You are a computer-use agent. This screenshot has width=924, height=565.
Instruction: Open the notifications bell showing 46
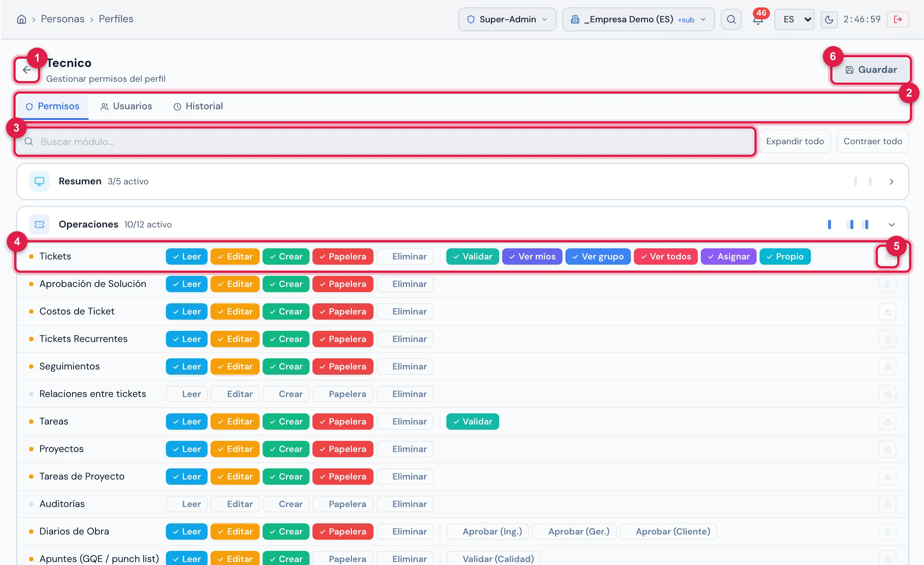(758, 19)
